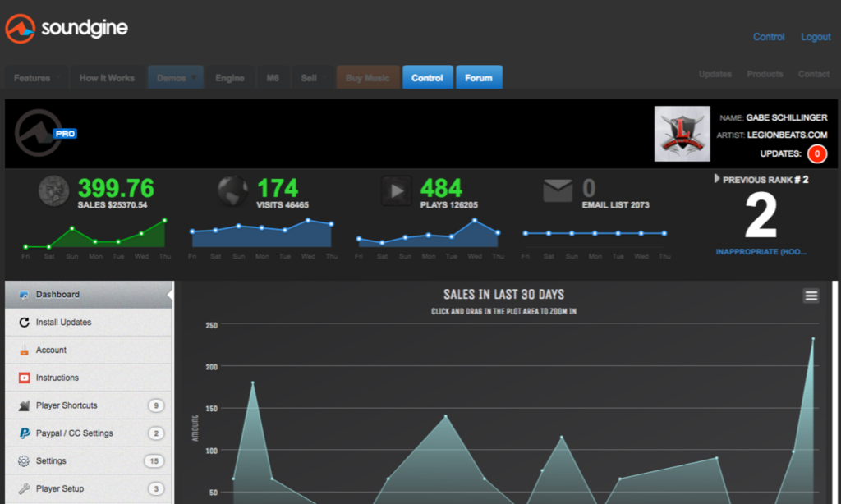This screenshot has height=504, width=841.
Task: Click the EMAIL LIST 2073 label
Action: tap(616, 205)
